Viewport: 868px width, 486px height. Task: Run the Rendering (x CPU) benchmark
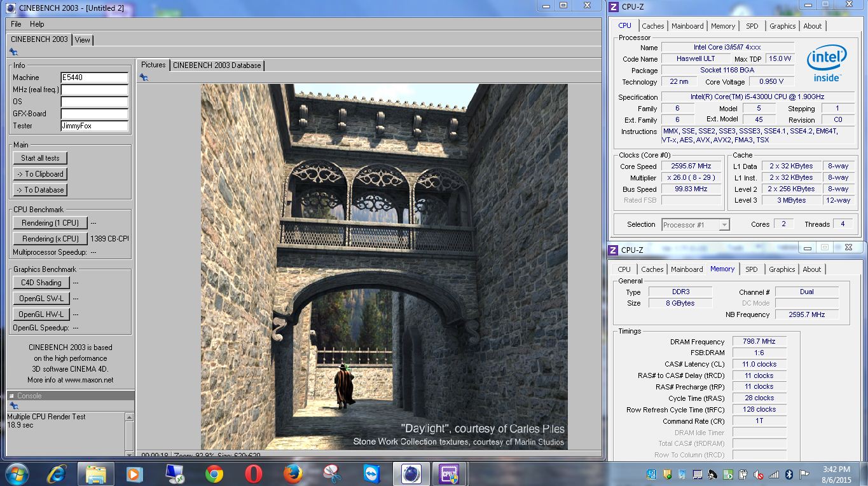[50, 239]
